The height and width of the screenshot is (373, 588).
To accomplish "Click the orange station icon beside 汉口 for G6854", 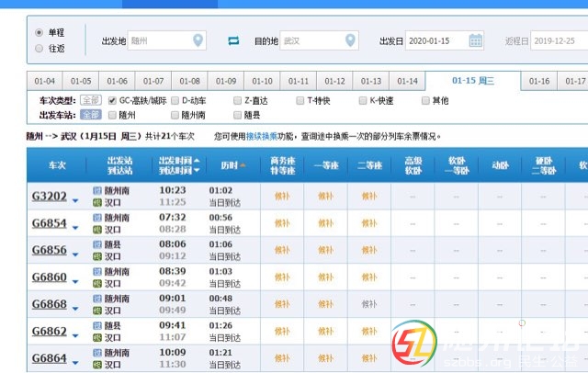I will click(x=96, y=229).
